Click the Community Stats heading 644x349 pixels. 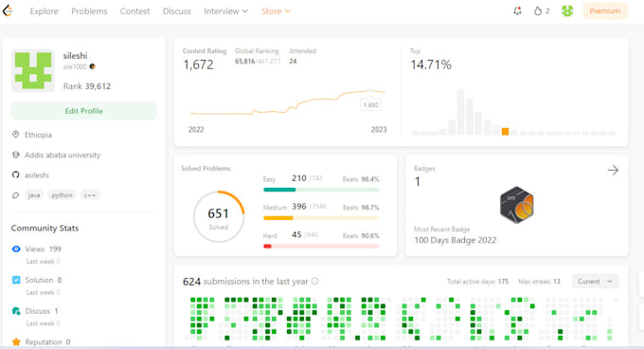[45, 229]
